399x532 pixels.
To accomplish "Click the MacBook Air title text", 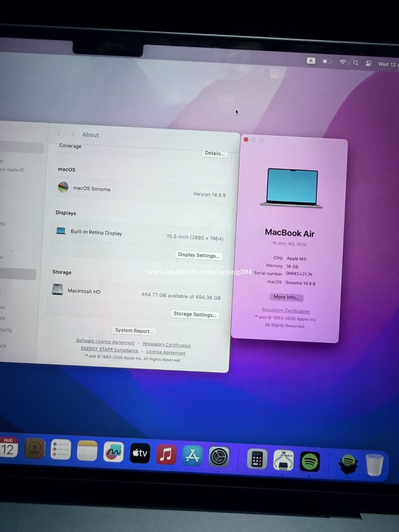I will (x=290, y=233).
